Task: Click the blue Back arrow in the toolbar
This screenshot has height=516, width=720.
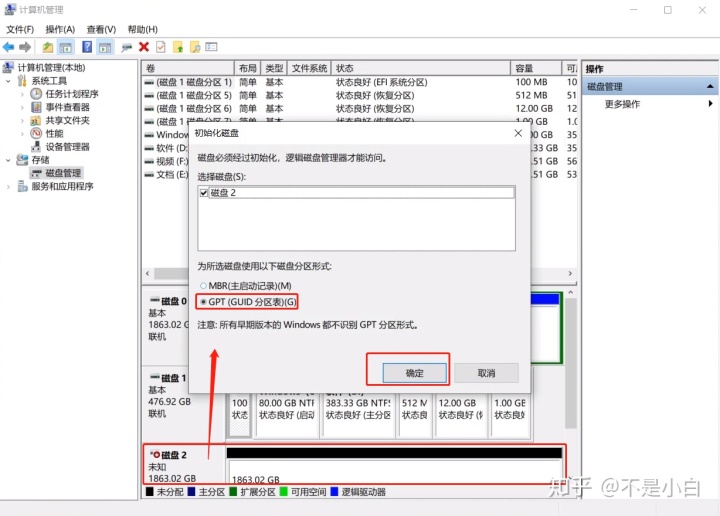Action: [9, 47]
